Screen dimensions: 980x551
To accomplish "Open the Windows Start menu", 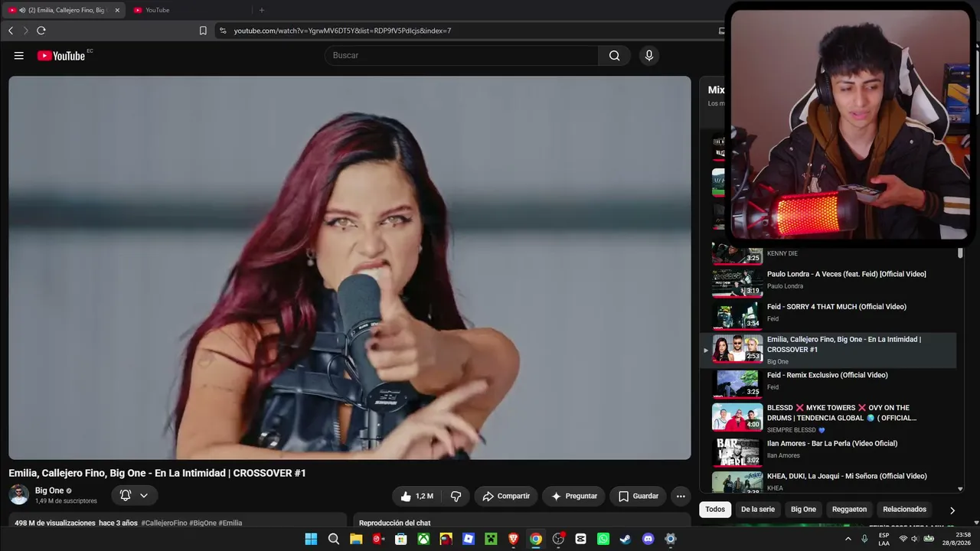I will click(311, 539).
